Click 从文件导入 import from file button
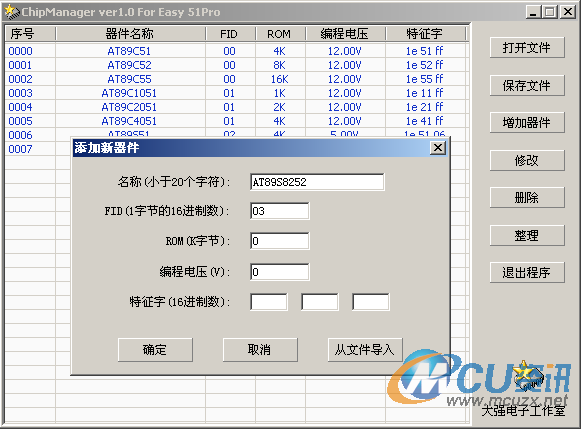 [x=365, y=349]
